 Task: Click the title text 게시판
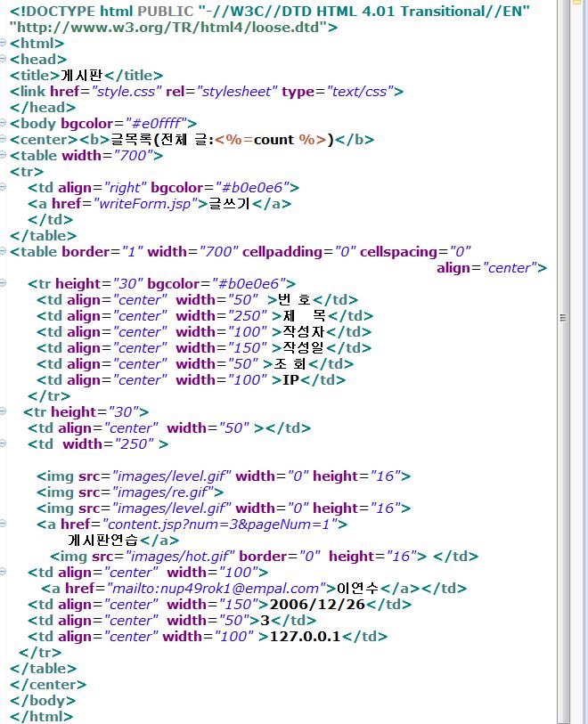(81, 76)
